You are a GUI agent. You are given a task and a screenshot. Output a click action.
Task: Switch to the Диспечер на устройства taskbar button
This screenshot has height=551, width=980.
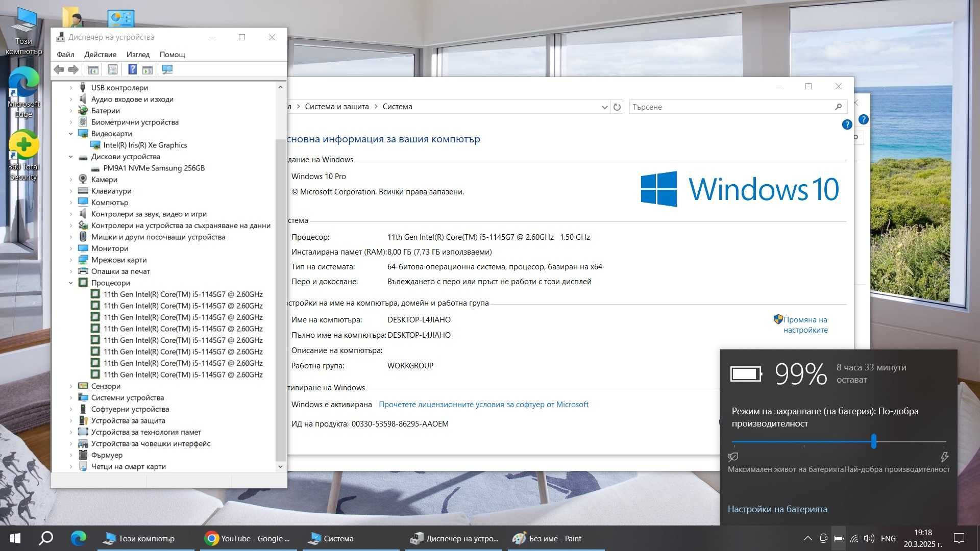pos(453,538)
